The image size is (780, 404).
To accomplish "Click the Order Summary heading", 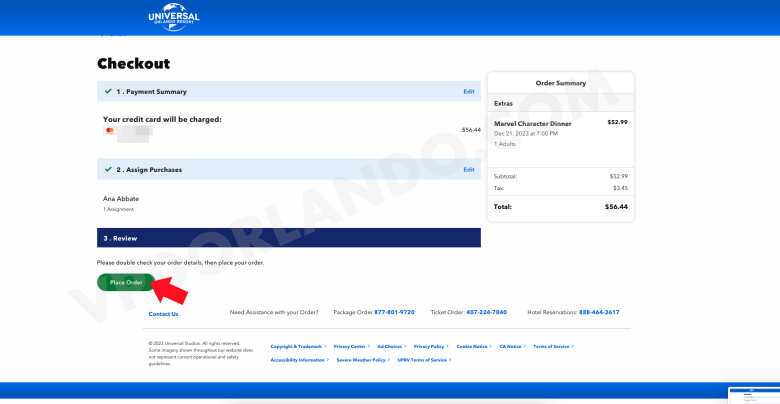I will click(561, 83).
